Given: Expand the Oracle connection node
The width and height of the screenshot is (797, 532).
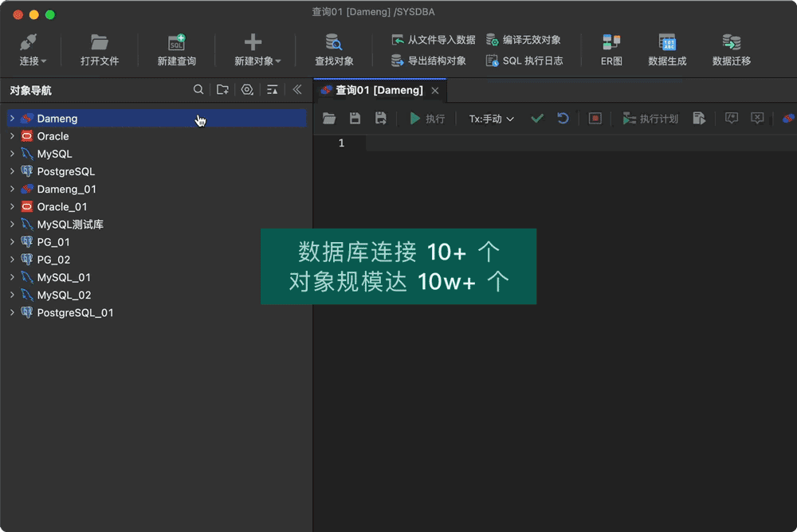Looking at the screenshot, I should [x=11, y=135].
